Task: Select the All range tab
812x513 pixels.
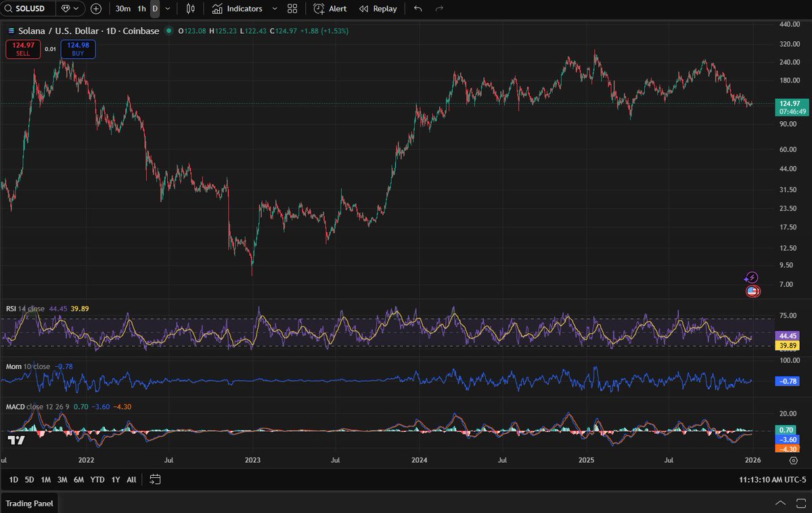Action: pyautogui.click(x=131, y=479)
